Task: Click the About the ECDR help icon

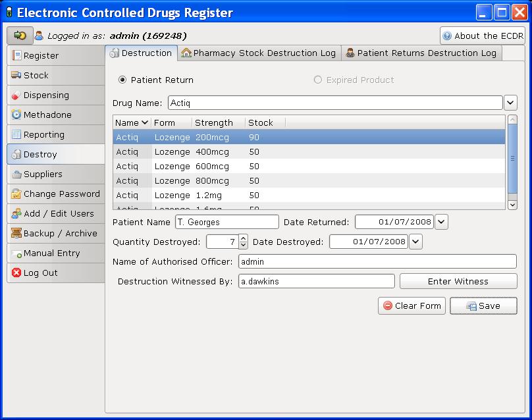Action: coord(447,36)
